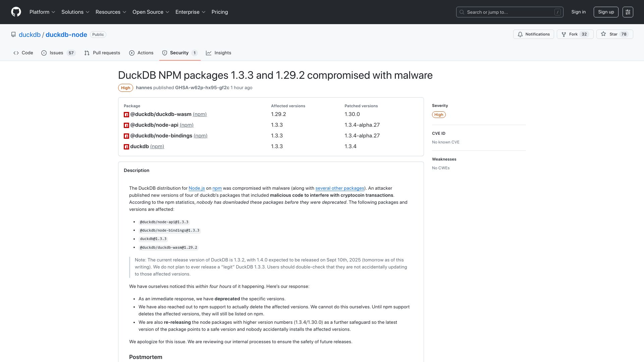Click the npm icon next to @duckdb/node-api
644x362 pixels.
[x=126, y=125]
